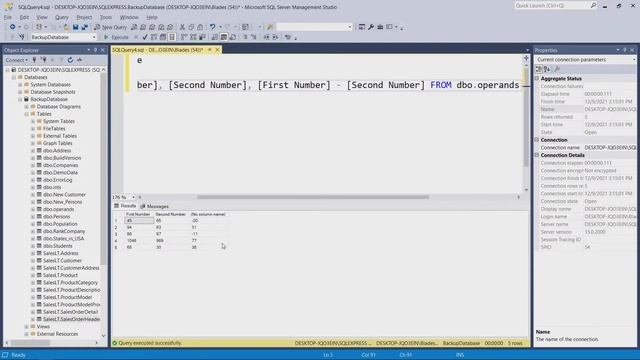Image resolution: width=640 pixels, height=360 pixels.
Task: Click Refresh icon in Object Explorer
Action: click(x=70, y=60)
